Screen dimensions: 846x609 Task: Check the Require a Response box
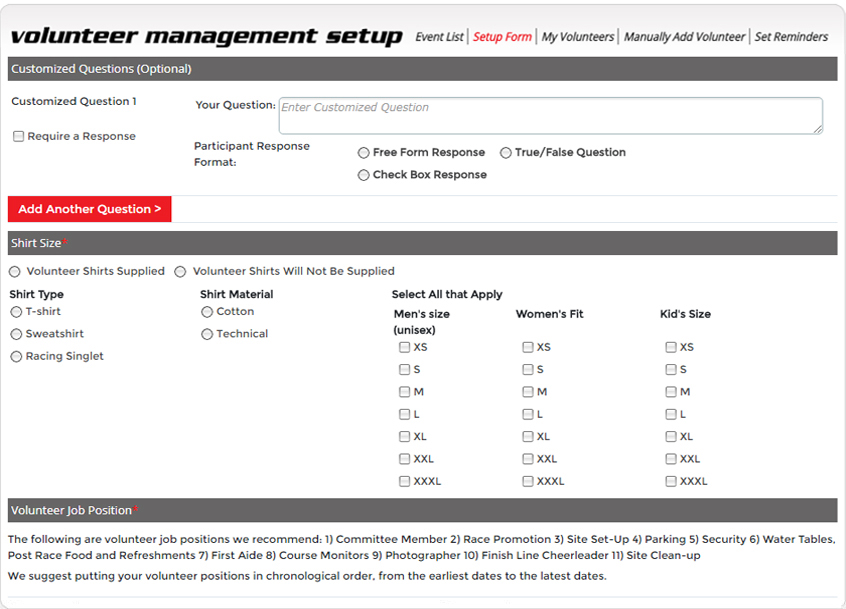coord(19,137)
